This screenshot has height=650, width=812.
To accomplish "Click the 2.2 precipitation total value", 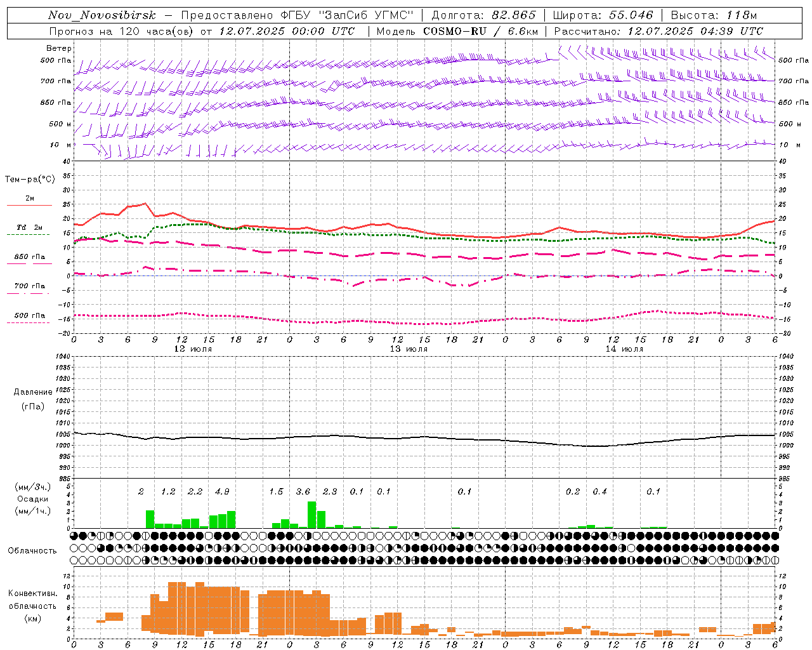I will [195, 491].
